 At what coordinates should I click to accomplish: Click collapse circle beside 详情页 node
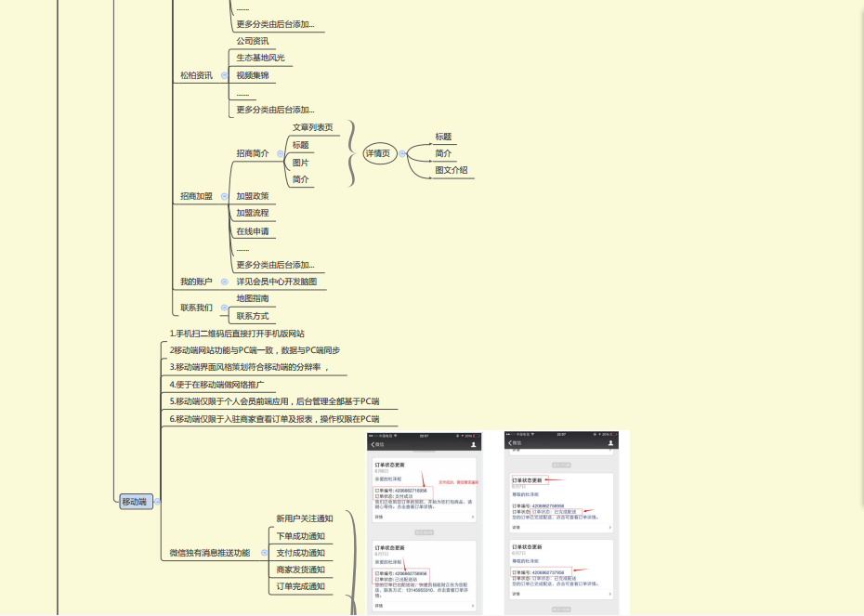(402, 153)
